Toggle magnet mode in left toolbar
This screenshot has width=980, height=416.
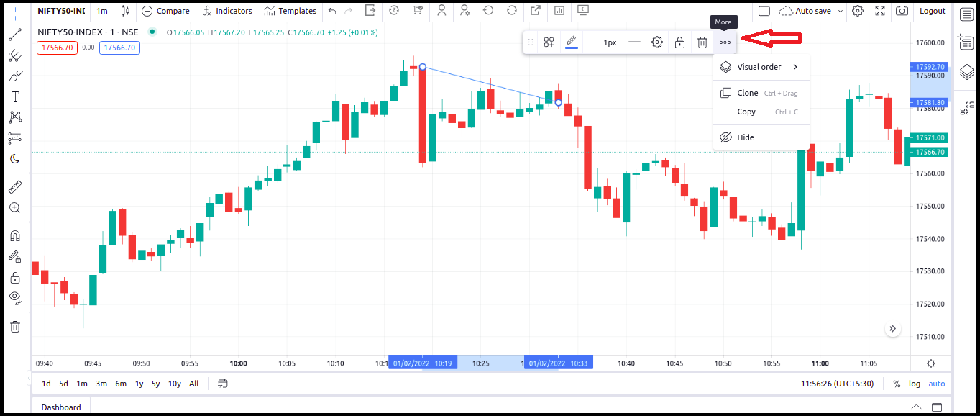click(14, 235)
